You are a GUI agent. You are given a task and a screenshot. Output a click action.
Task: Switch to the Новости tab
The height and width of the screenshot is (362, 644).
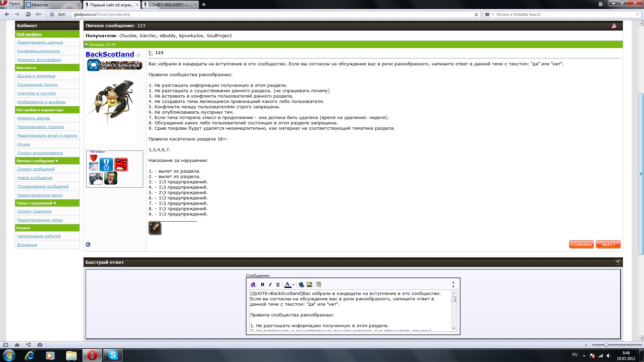tap(50, 5)
